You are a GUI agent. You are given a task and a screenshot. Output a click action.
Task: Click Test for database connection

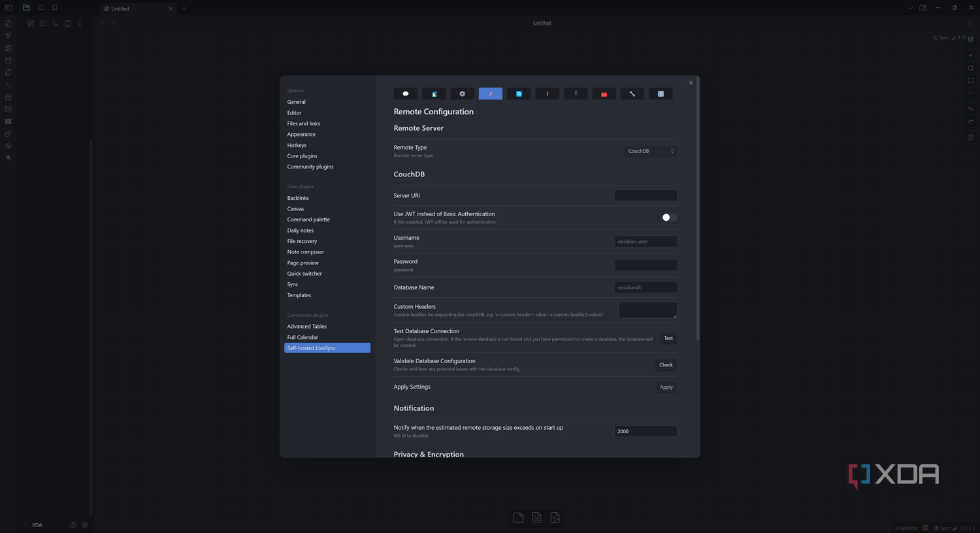click(x=668, y=338)
